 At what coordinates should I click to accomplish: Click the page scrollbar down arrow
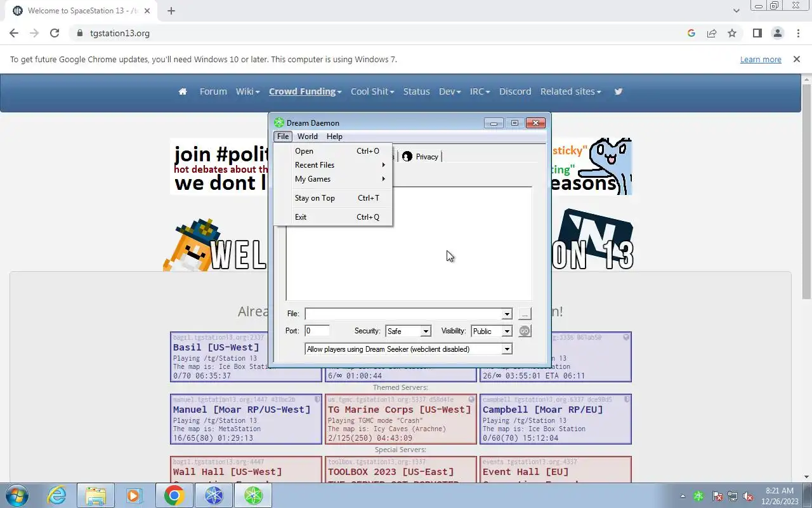(807, 477)
